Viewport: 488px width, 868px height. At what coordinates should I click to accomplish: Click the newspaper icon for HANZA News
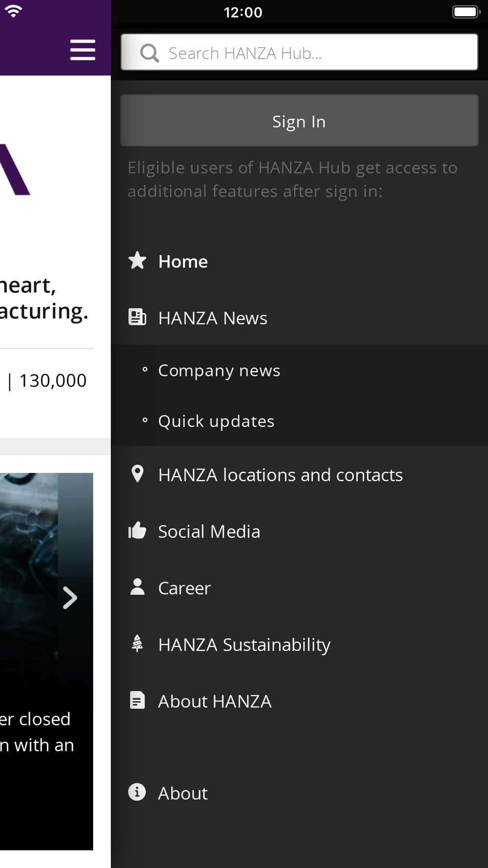pyautogui.click(x=137, y=317)
